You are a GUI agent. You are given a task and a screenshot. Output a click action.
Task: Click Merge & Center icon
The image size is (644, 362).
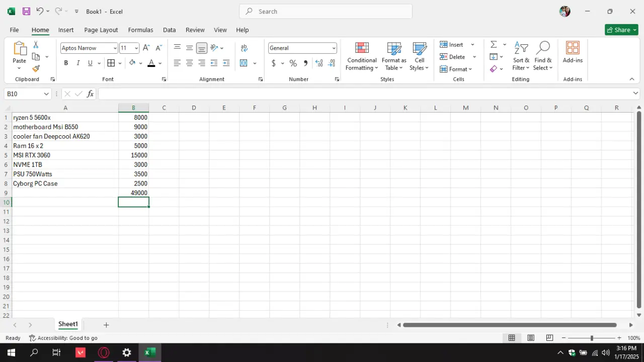[244, 63]
